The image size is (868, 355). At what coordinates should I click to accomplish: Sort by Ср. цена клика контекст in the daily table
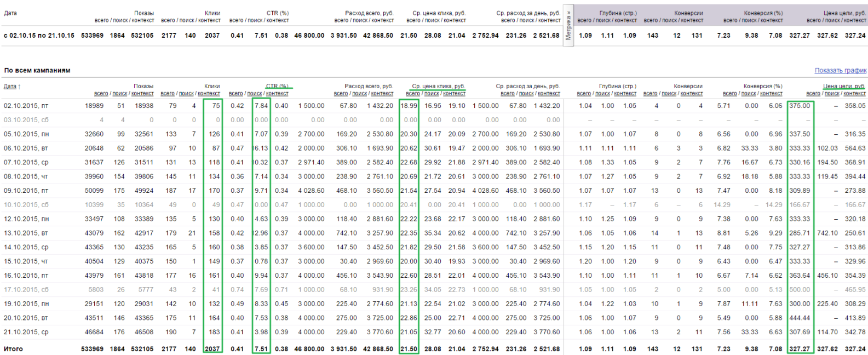pos(455,94)
